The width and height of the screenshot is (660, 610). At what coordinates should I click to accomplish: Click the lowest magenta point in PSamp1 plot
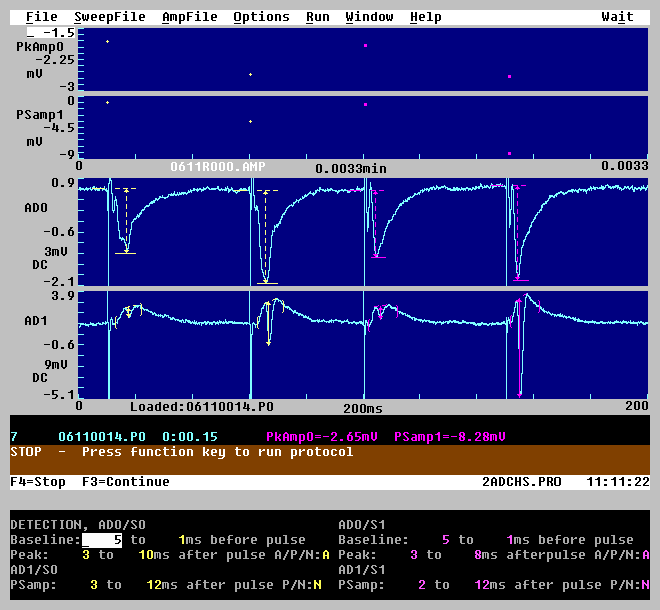[x=510, y=153]
